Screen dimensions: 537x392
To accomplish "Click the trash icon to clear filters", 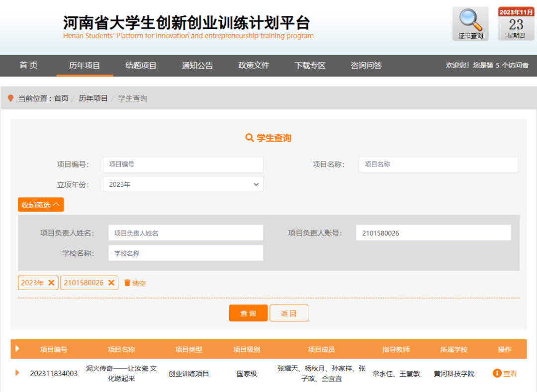I will pyautogui.click(x=127, y=283).
